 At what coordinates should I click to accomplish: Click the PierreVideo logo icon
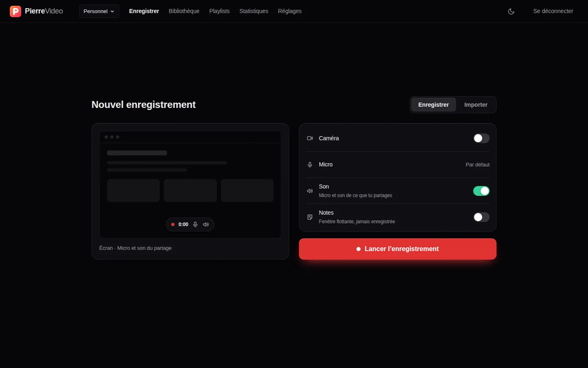click(x=16, y=11)
